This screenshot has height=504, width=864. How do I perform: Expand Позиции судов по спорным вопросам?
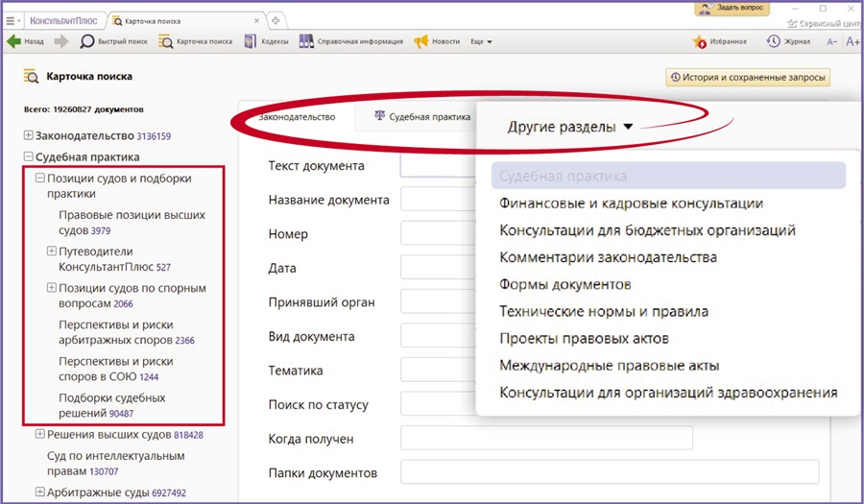(52, 288)
